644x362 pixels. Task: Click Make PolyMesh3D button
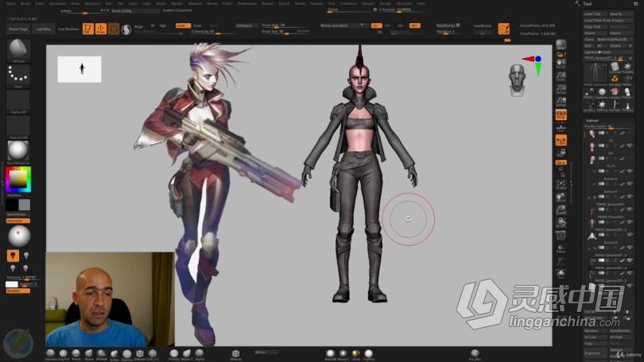click(614, 40)
